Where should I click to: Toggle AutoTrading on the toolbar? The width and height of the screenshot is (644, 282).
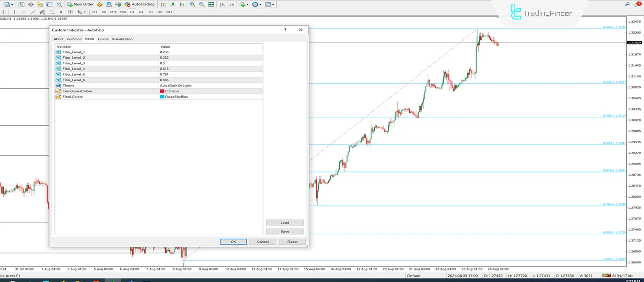coord(140,4)
